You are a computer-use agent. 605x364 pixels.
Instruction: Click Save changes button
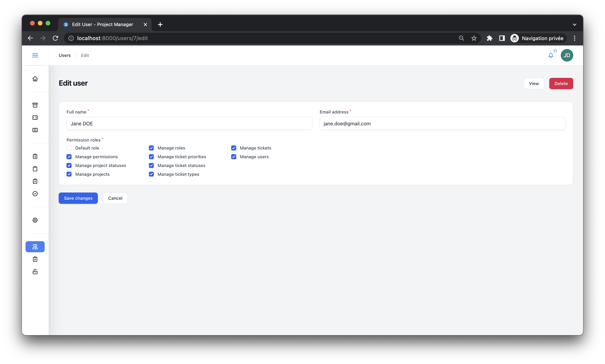(78, 198)
